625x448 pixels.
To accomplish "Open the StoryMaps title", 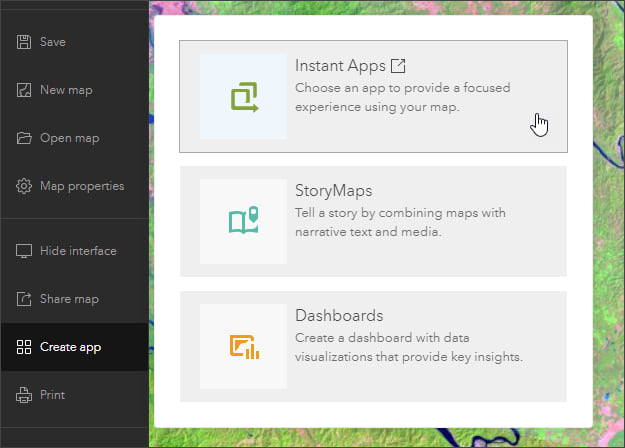I will [334, 191].
